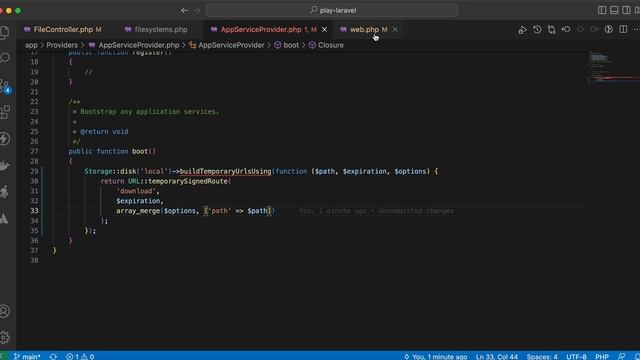The image size is (640, 360).
Task: Go forward with the right arrow in the title bar
Action: coord(197,10)
